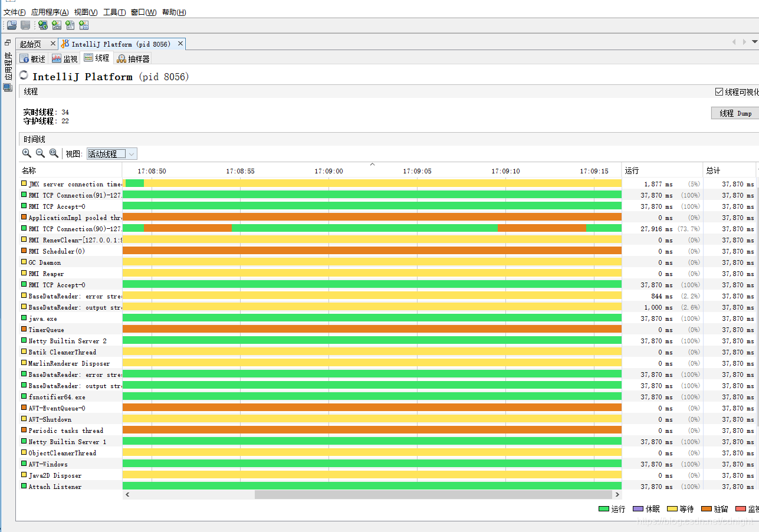Viewport: 759px width, 532px height.
Task: Click the horizontal scrollbar right arrow
Action: point(617,495)
